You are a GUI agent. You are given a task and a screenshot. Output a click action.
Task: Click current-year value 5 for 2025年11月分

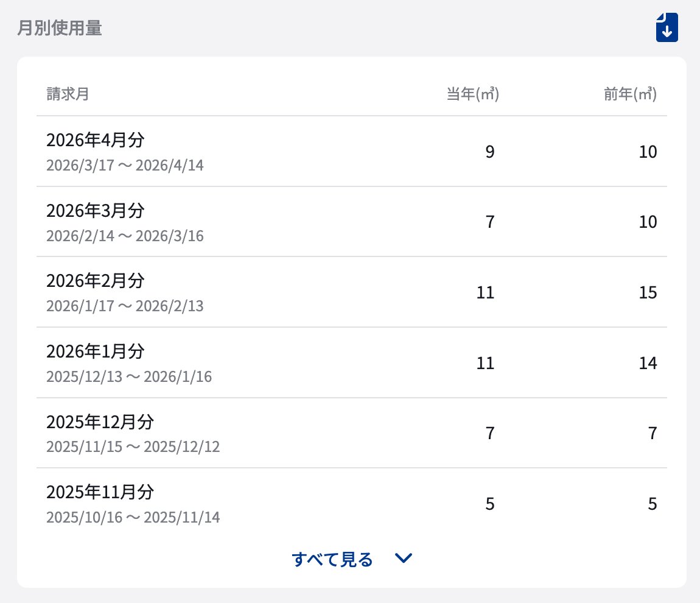pyautogui.click(x=490, y=504)
